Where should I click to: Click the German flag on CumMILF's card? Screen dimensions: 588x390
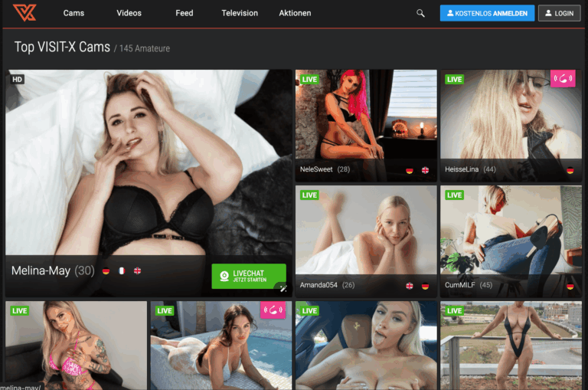click(570, 286)
